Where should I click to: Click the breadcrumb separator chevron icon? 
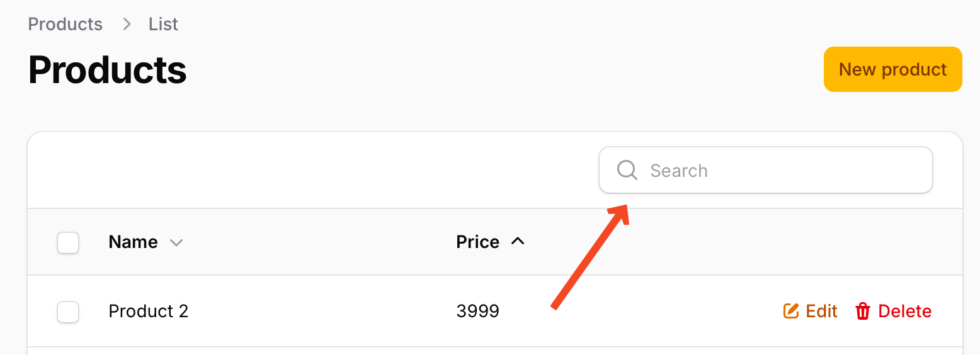127,24
